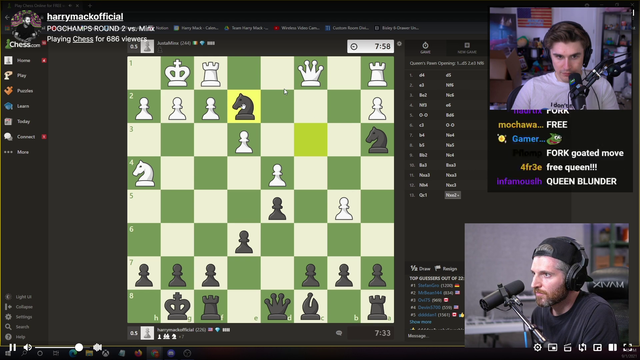Select move 1. d4 in move list
Image resolution: width=640 pixels, height=360 pixels.
(x=422, y=75)
